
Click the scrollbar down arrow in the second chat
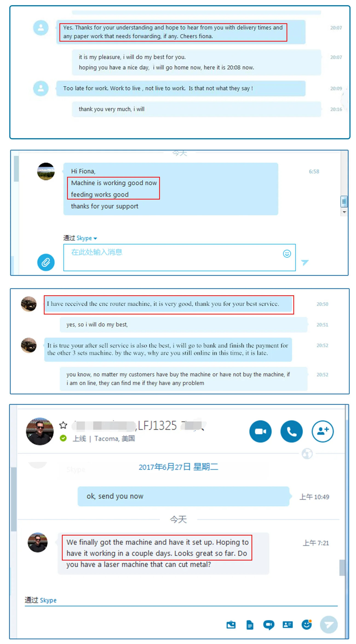(344, 212)
